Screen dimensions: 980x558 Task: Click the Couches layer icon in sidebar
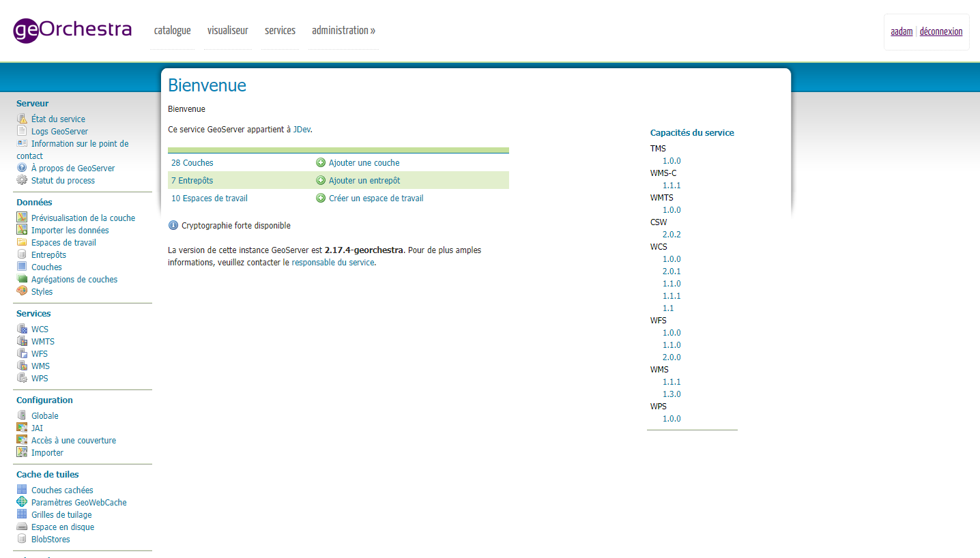tap(22, 267)
